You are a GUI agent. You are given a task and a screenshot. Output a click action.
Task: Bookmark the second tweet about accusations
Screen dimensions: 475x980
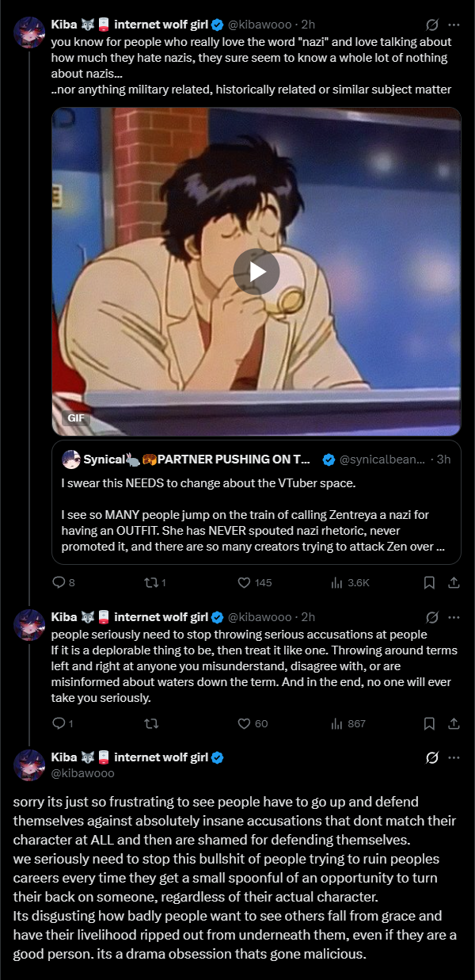(x=429, y=723)
